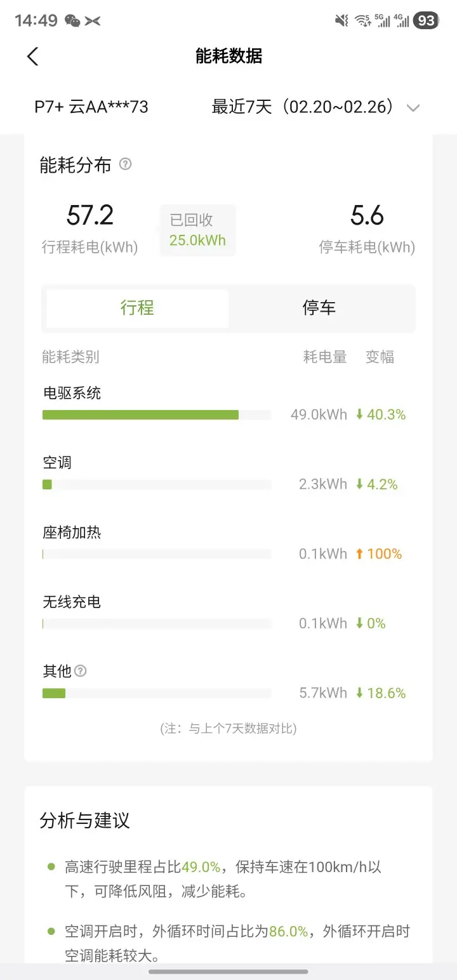Tap the 5.6 停车耗电 value
The height and width of the screenshot is (980, 457).
click(x=367, y=216)
